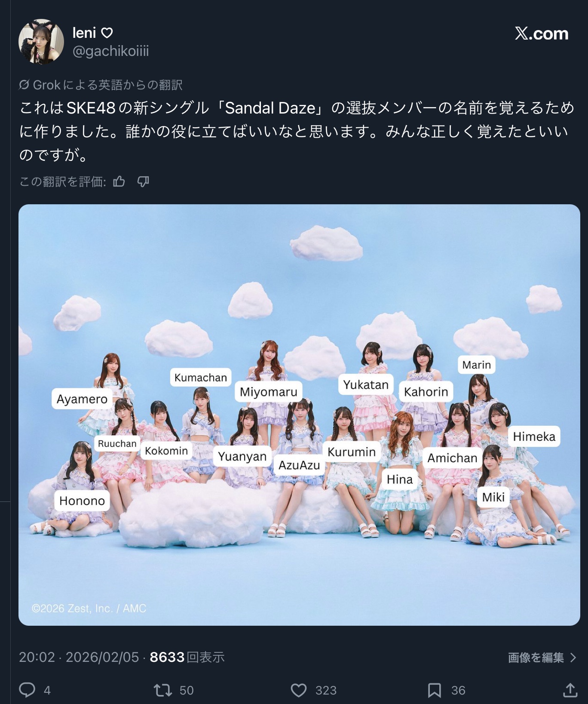Like the post with heart icon

[298, 690]
